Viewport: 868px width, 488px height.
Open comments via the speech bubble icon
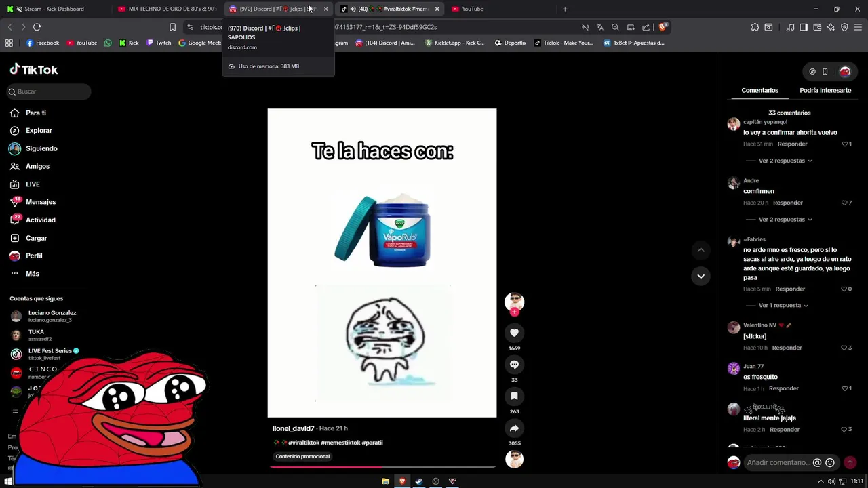click(514, 365)
